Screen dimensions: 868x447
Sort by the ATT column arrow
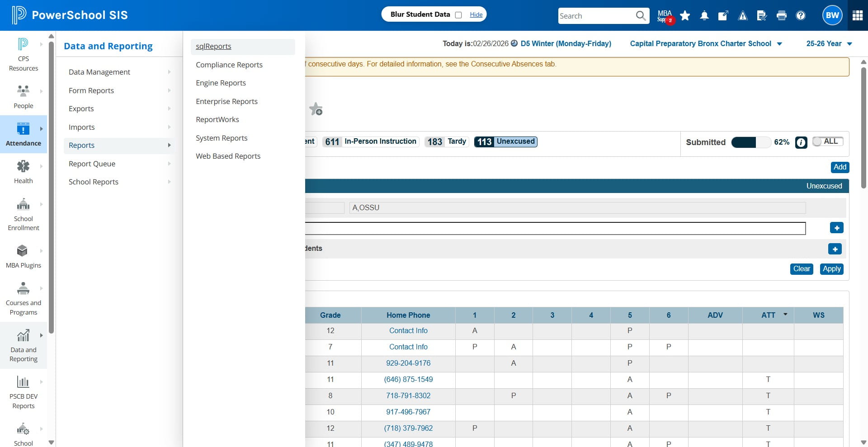pos(785,314)
